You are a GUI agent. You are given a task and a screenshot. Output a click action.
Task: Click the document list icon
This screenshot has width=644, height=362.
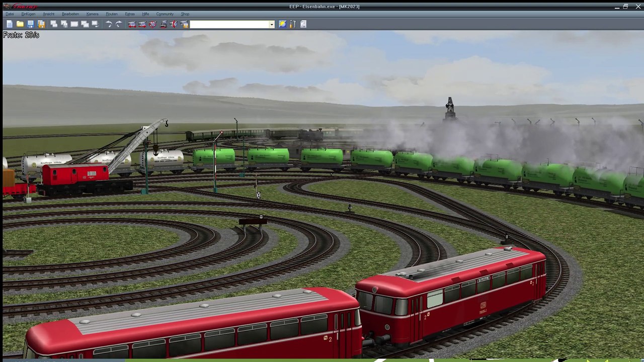303,24
